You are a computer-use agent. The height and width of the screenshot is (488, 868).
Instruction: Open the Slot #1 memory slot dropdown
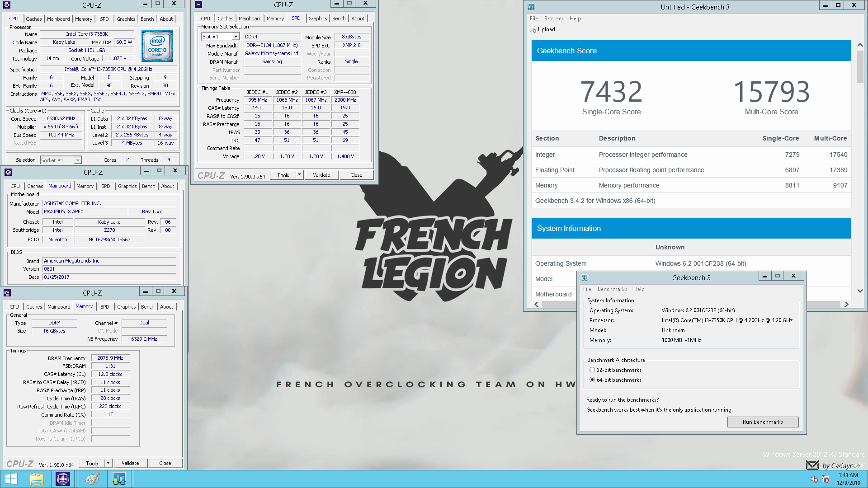coord(236,37)
